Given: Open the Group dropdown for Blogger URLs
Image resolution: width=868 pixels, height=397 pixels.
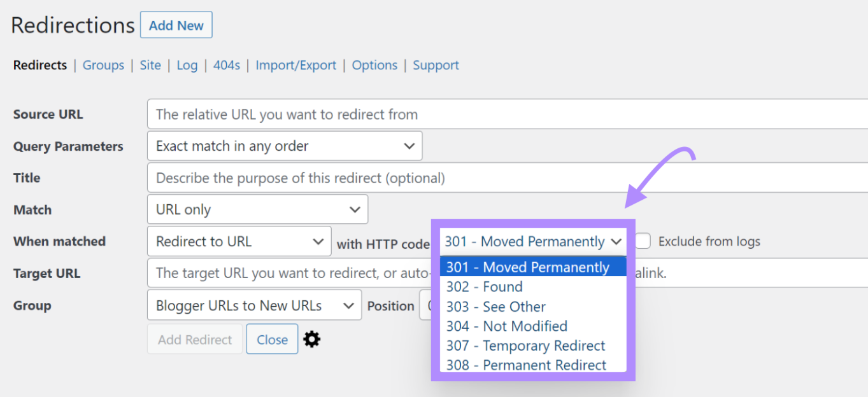Looking at the screenshot, I should point(253,305).
